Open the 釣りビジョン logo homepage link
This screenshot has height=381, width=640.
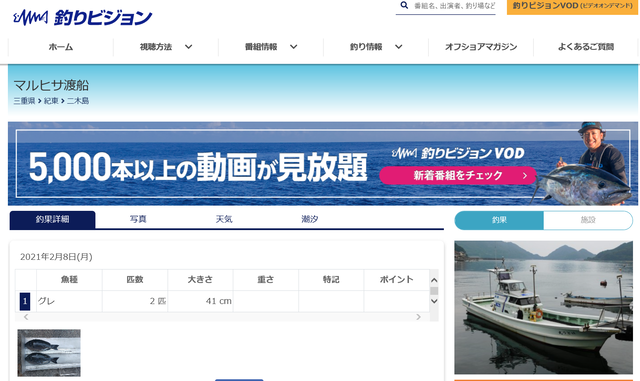pos(82,18)
